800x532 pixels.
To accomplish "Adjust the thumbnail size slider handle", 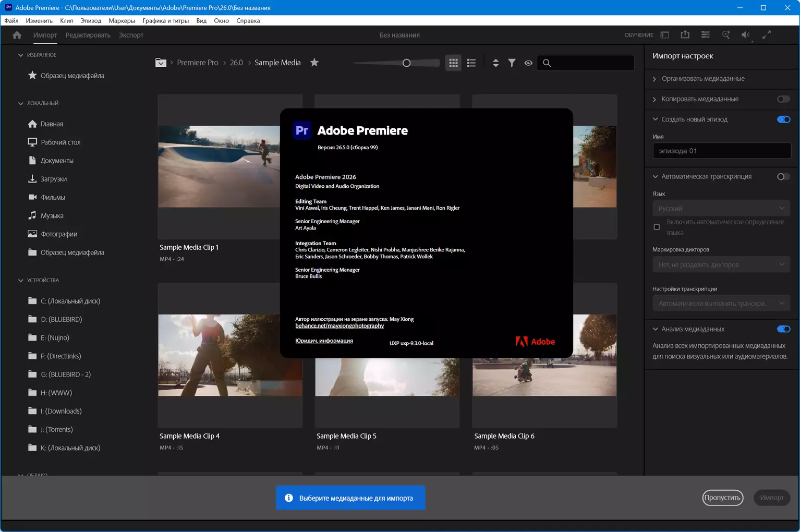I will click(x=407, y=63).
